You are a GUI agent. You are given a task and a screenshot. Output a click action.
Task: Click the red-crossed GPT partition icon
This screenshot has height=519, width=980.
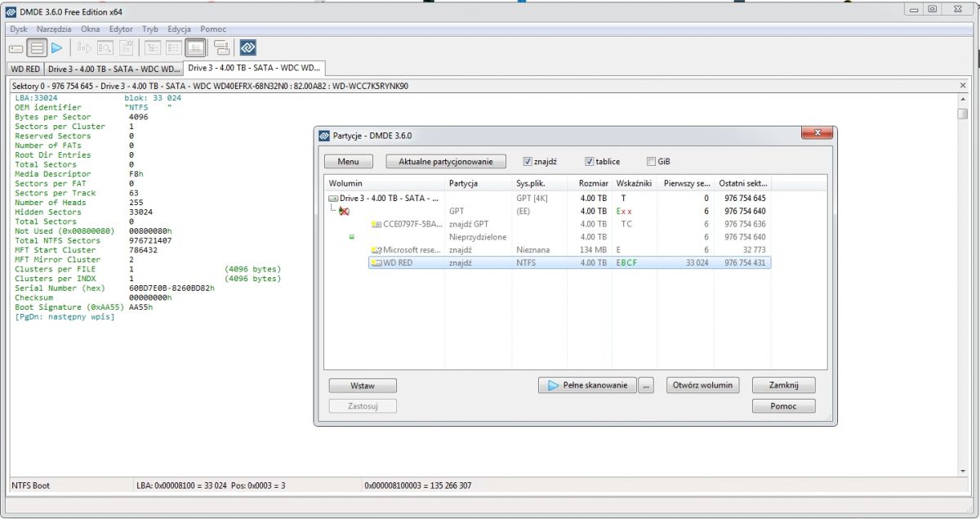pyautogui.click(x=345, y=211)
